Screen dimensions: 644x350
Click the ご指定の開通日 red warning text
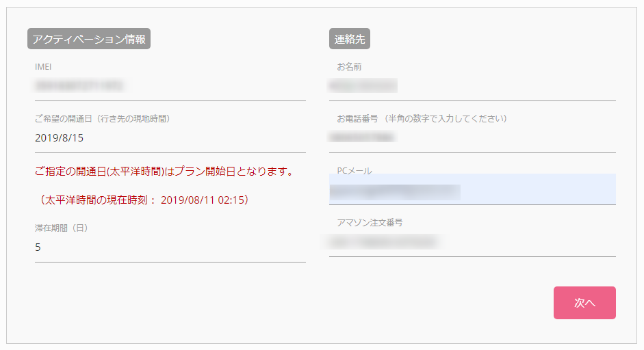click(x=165, y=172)
